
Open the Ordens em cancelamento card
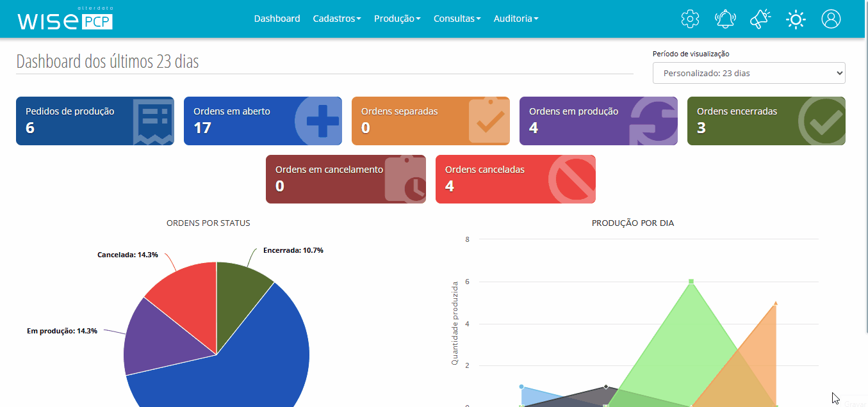(x=346, y=179)
